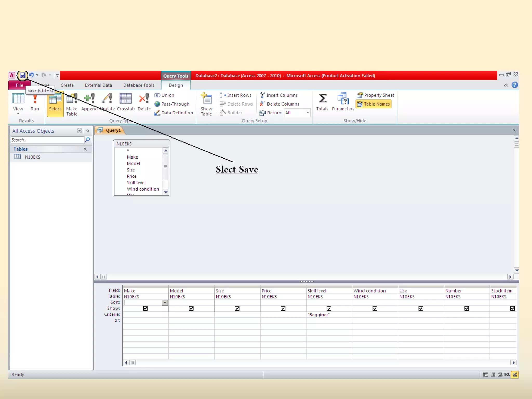Open the Create ribbon tab
Viewport: 532px width, 399px height.
[67, 85]
